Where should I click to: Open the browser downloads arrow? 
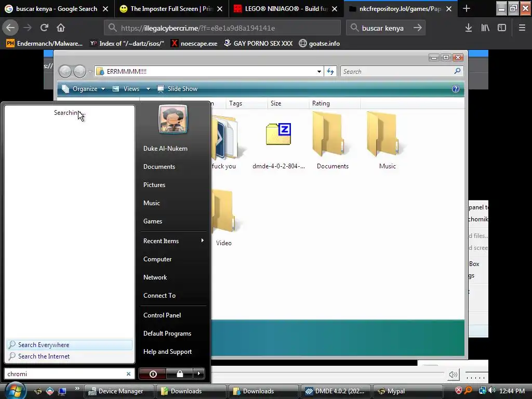pyautogui.click(x=469, y=28)
